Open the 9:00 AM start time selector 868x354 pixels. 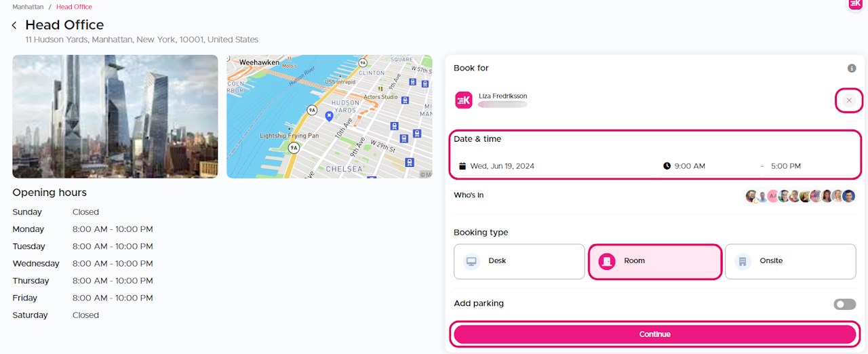[x=690, y=166]
